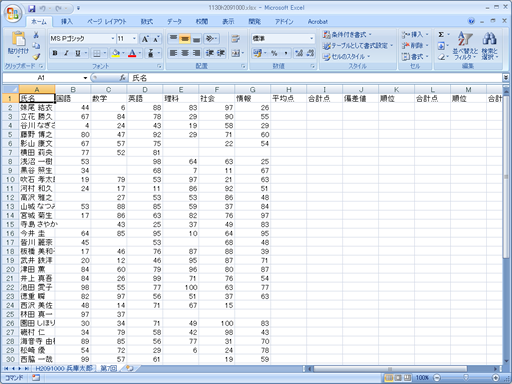Click the AutoSum sigma icon
The image size is (512, 384).
click(441, 35)
